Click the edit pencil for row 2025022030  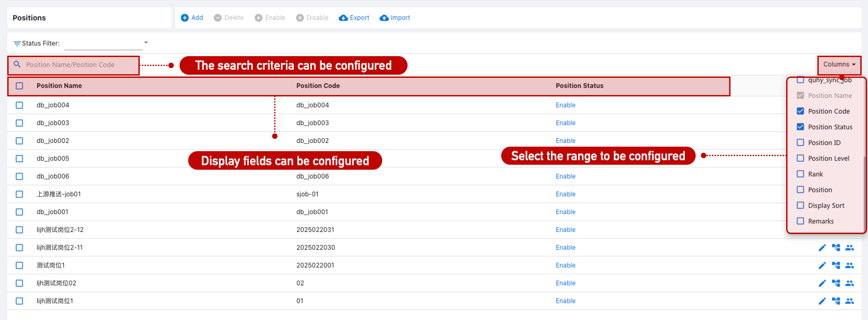pyautogui.click(x=822, y=248)
